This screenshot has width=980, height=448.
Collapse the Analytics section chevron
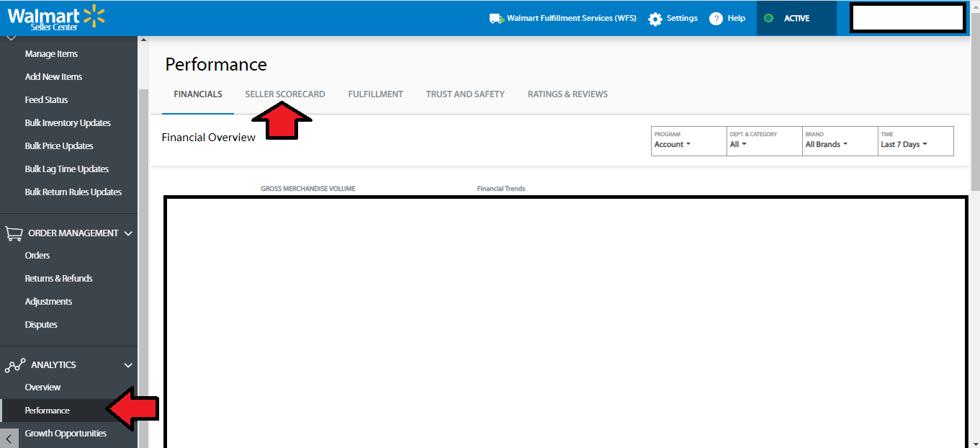pos(129,365)
